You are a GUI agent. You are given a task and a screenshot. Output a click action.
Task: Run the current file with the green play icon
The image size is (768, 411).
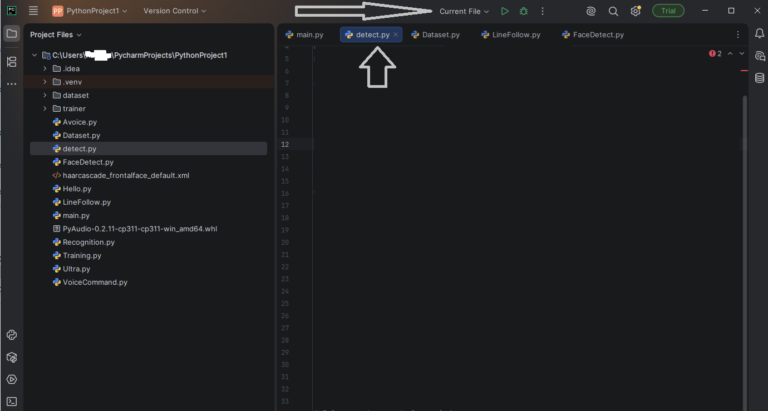point(504,11)
